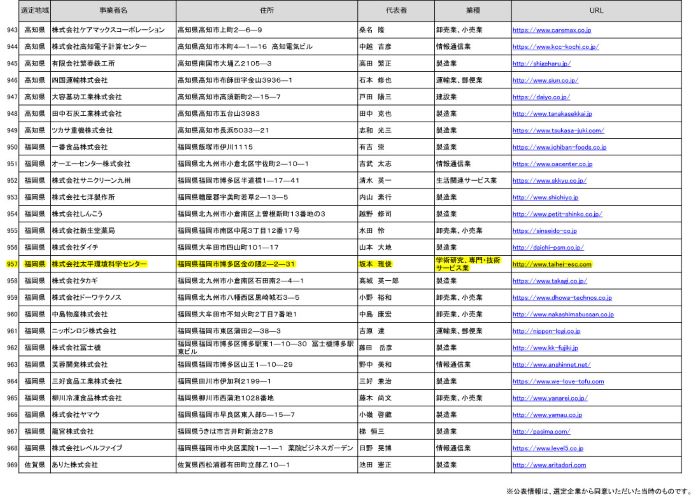Open the www.kk-fujiki.jp link

pos(545,348)
